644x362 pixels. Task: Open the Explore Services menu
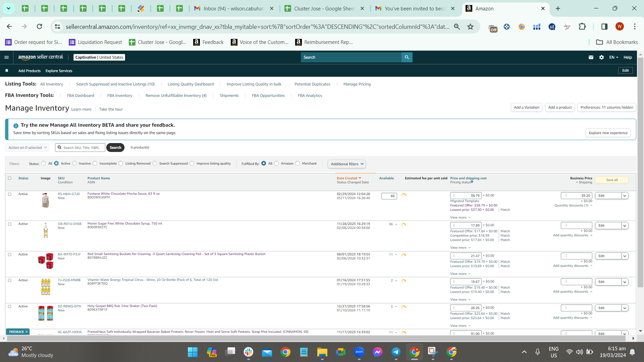pos(59,71)
